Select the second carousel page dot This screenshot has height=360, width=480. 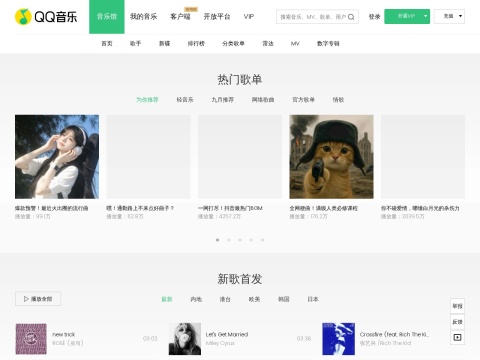coord(229,240)
